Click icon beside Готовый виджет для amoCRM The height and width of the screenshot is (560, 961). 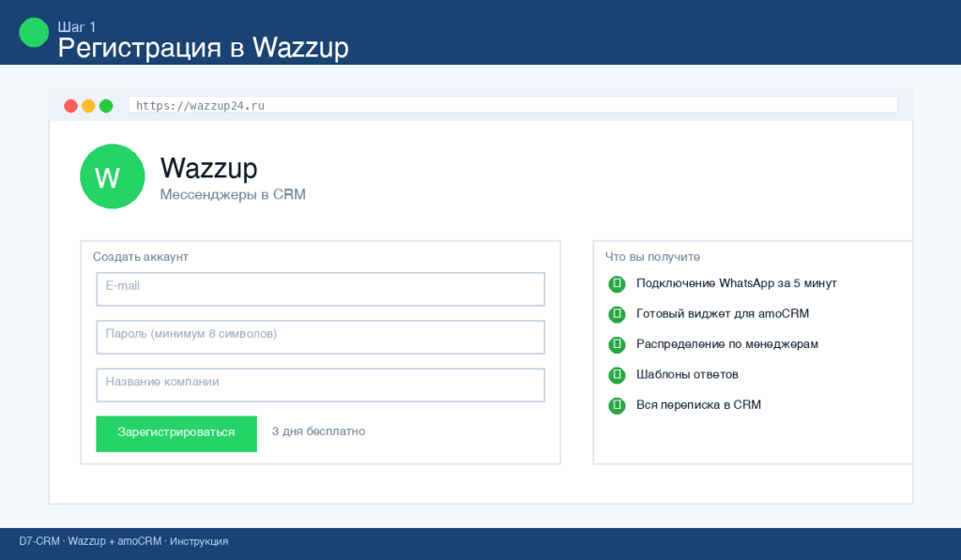coord(618,314)
